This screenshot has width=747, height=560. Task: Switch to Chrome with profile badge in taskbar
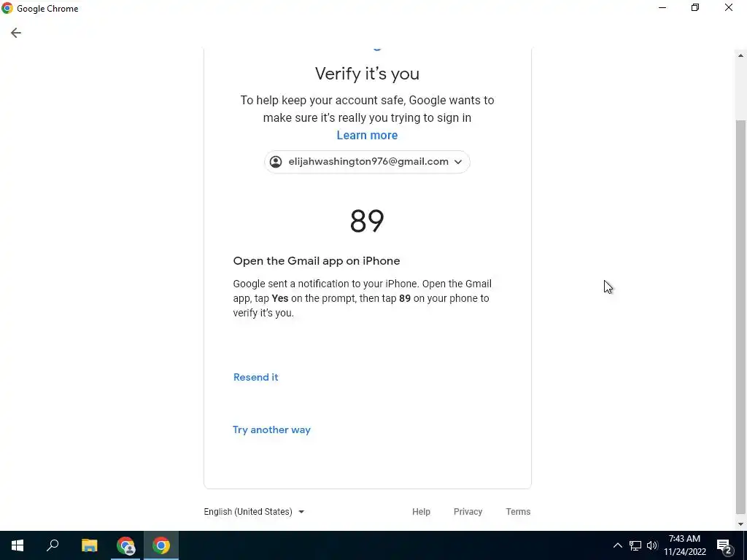125,545
